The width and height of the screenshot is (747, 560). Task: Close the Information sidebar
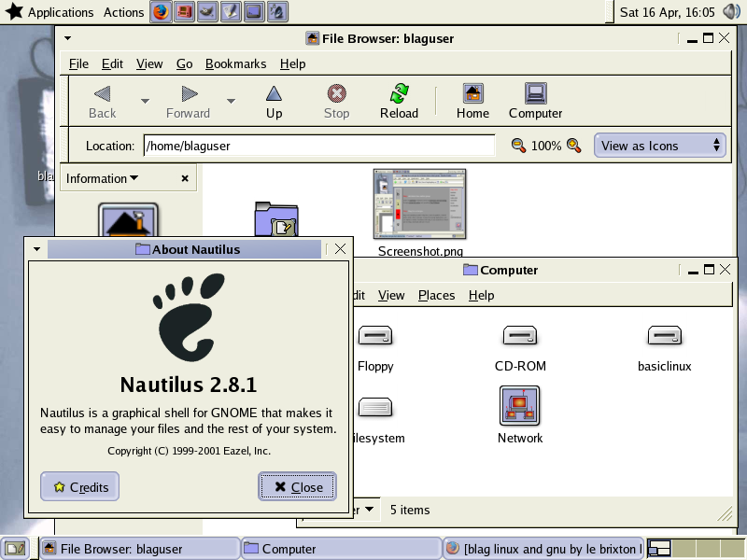tap(185, 178)
